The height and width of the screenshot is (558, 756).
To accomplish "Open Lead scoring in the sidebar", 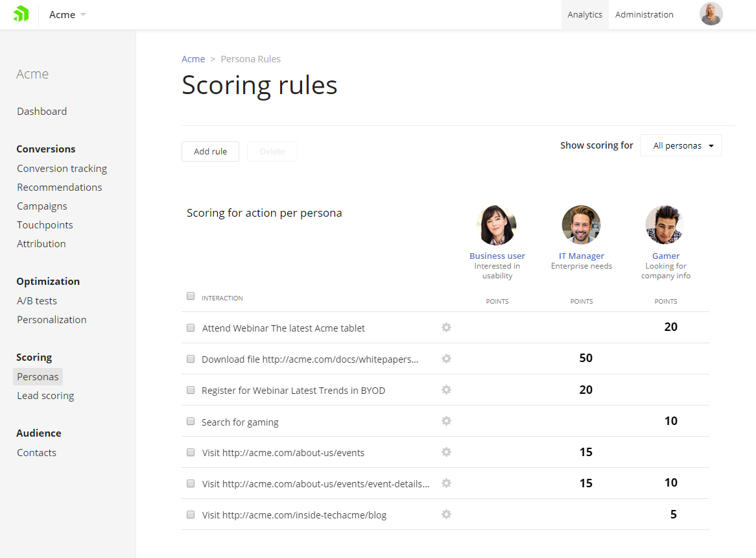I will coord(45,396).
